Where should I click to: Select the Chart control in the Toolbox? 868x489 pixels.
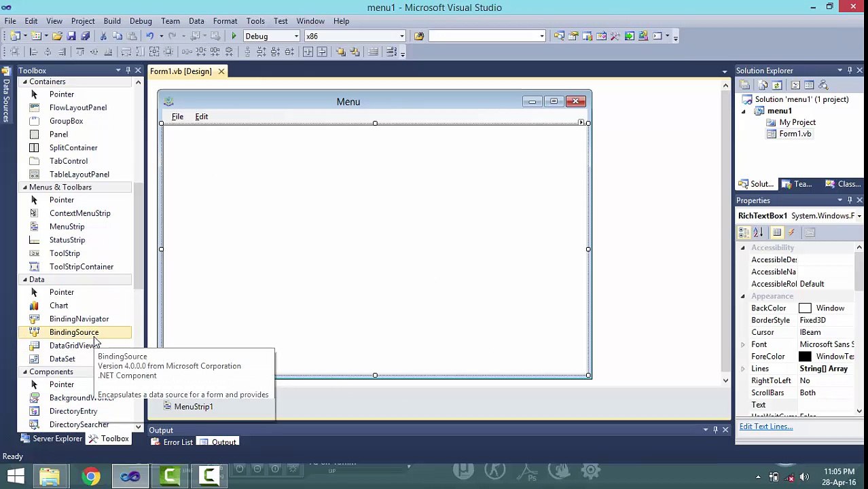(x=58, y=306)
